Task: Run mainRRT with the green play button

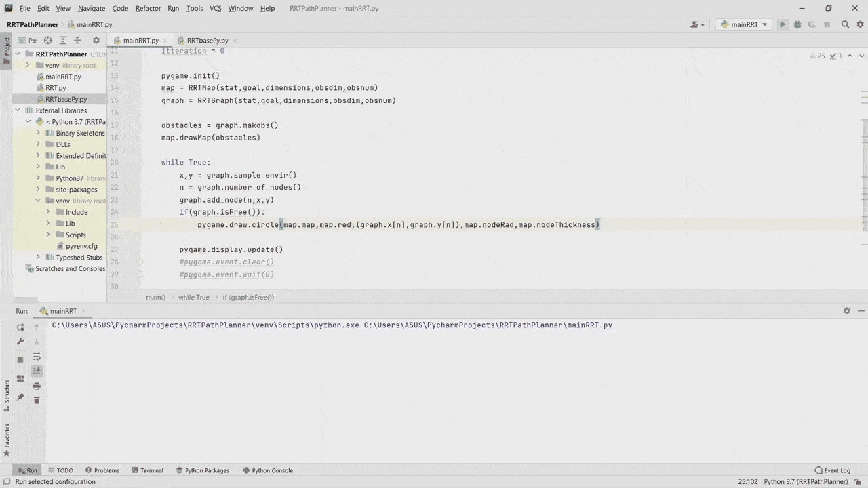Action: pyautogui.click(x=783, y=24)
